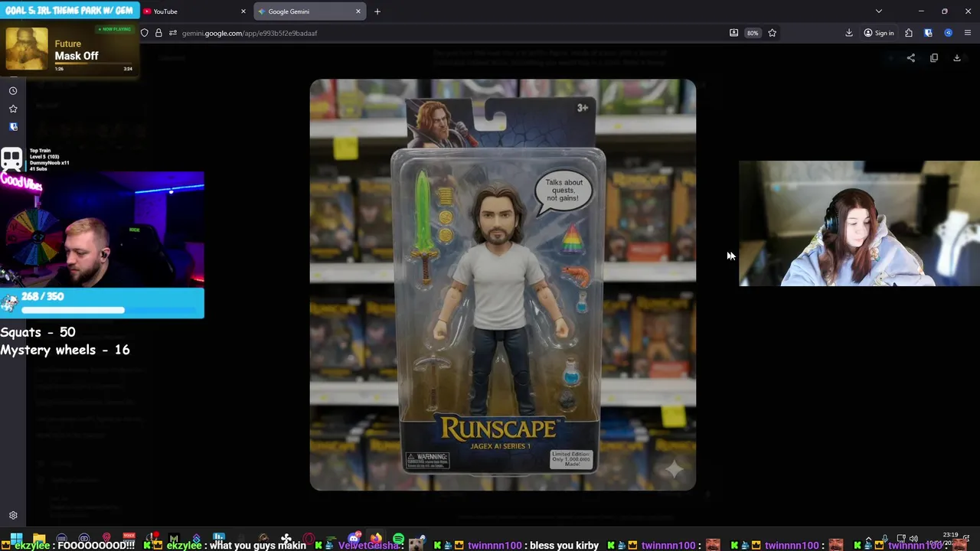Image resolution: width=980 pixels, height=551 pixels.
Task: Open Discord from the taskbar
Action: point(354,539)
